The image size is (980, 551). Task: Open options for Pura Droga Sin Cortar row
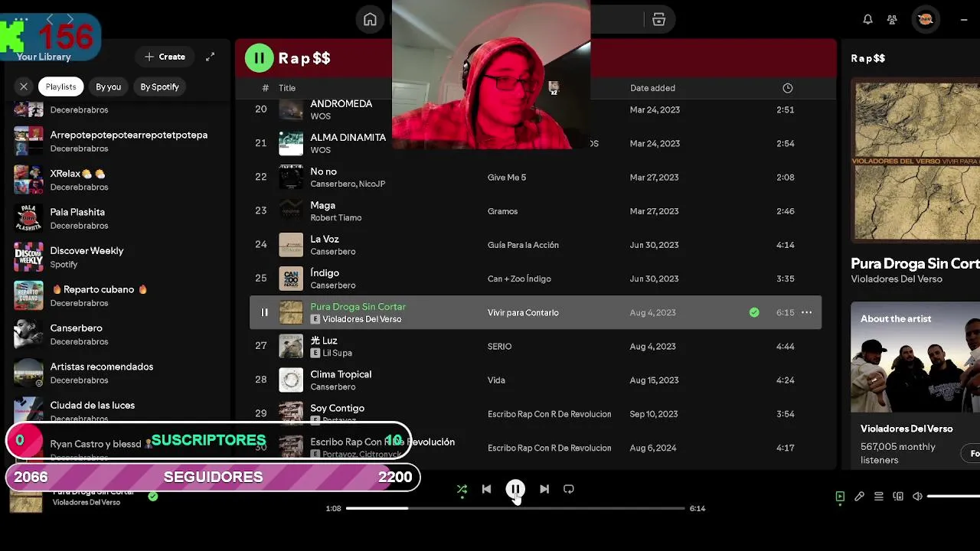click(x=806, y=312)
